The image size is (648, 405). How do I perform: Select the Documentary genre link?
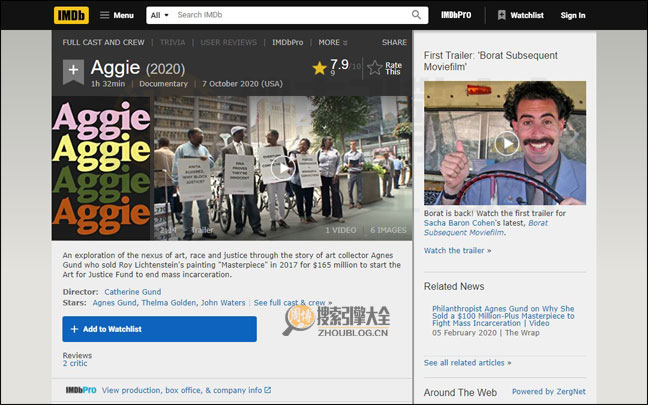pyautogui.click(x=163, y=83)
